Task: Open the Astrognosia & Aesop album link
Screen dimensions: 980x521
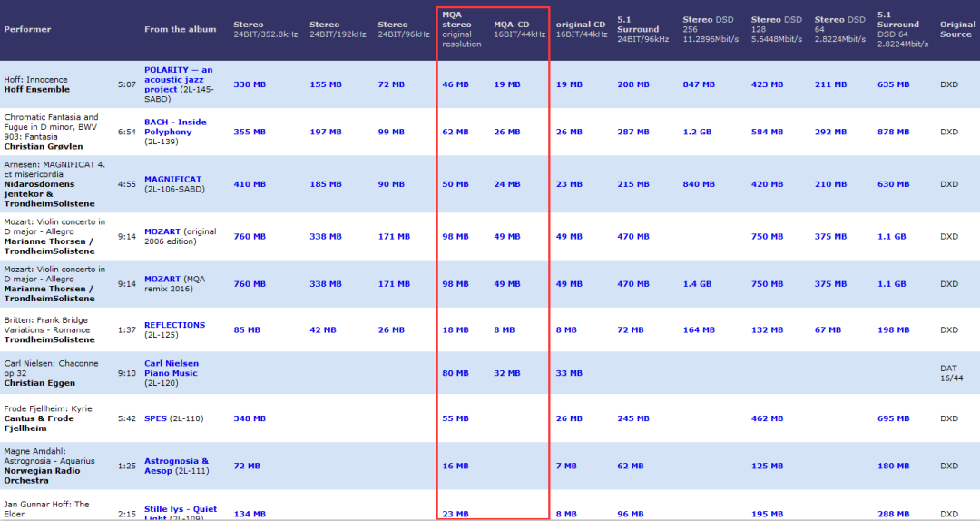Action: point(176,461)
